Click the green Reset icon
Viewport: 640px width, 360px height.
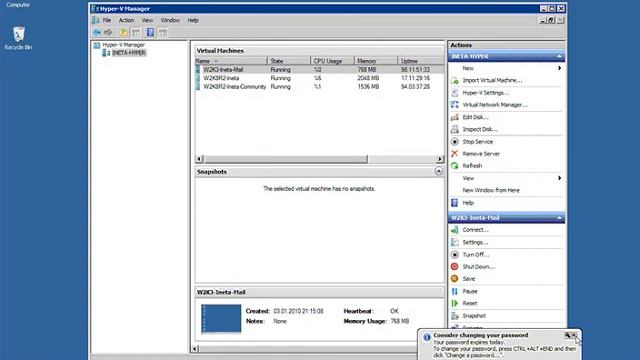(x=455, y=303)
